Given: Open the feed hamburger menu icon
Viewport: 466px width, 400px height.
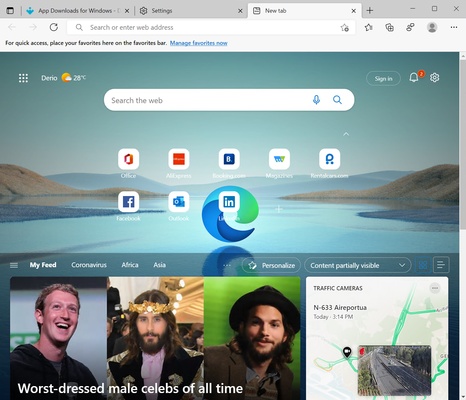Looking at the screenshot, I should (14, 265).
